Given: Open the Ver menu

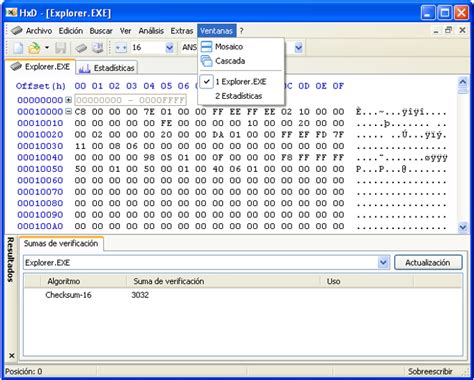Looking at the screenshot, I should pyautogui.click(x=125, y=31).
